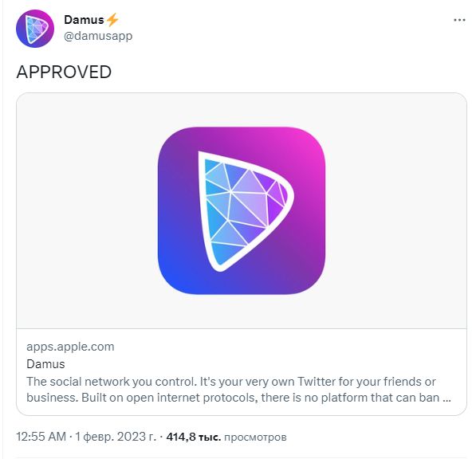This screenshot has height=459, width=476.
Task: Open the @damusapp handle link
Action: click(98, 36)
